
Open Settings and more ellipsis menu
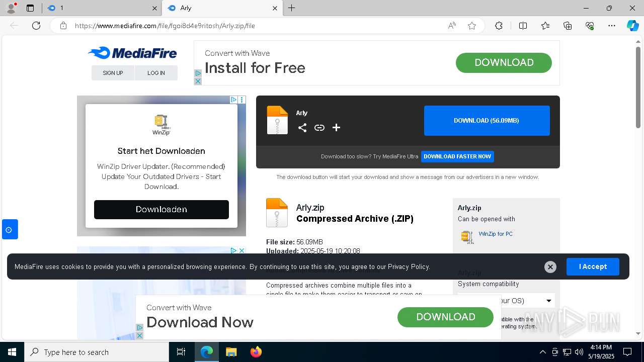coord(612,26)
